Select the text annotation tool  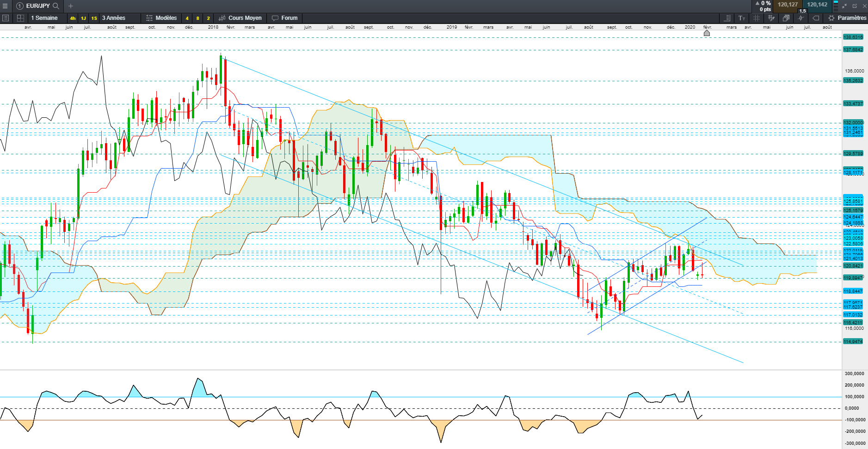[742, 18]
